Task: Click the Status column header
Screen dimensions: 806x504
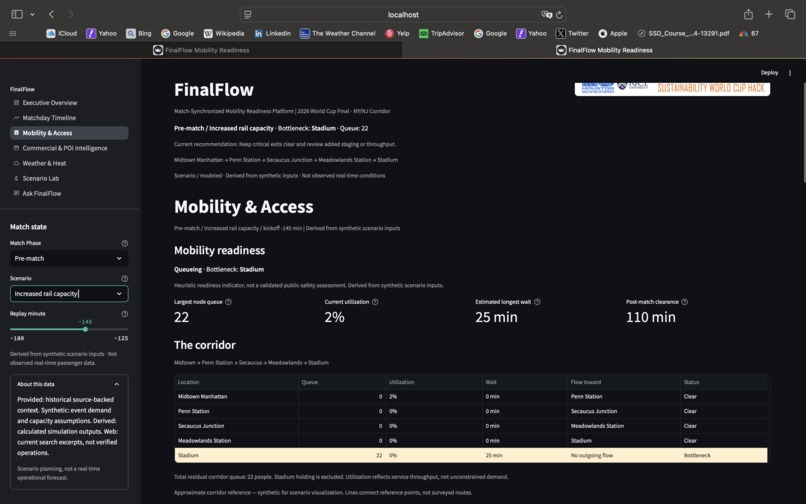Action: (724, 382)
